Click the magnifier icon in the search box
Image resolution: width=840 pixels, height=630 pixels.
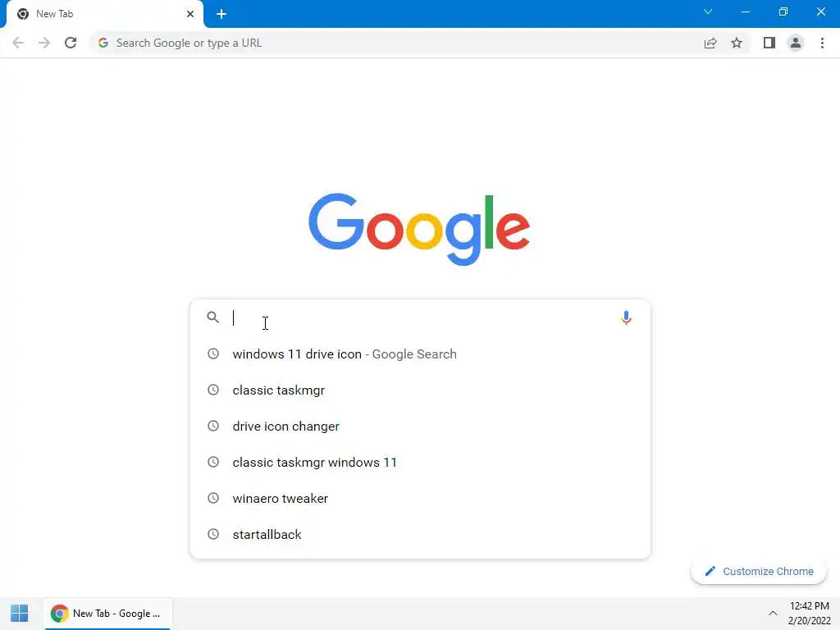[212, 317]
